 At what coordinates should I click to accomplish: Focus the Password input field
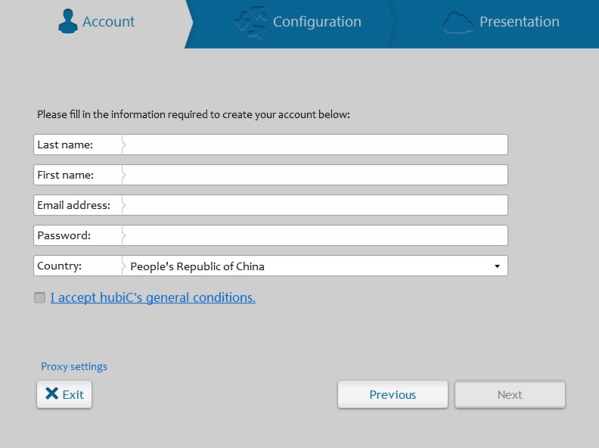click(x=315, y=235)
